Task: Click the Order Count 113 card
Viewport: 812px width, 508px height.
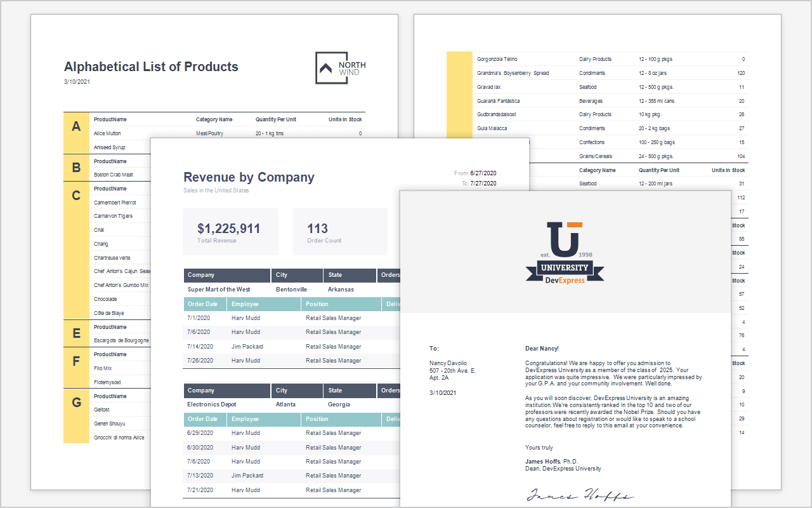Action: pos(339,232)
